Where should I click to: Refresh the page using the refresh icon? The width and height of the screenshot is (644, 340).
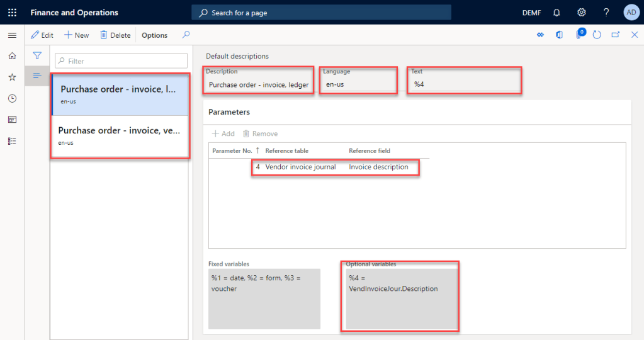click(597, 35)
